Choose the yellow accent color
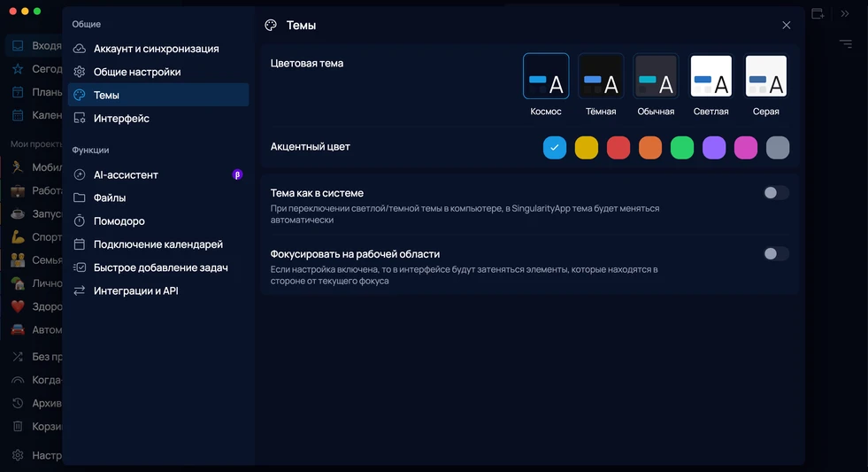868x472 pixels. click(587, 147)
